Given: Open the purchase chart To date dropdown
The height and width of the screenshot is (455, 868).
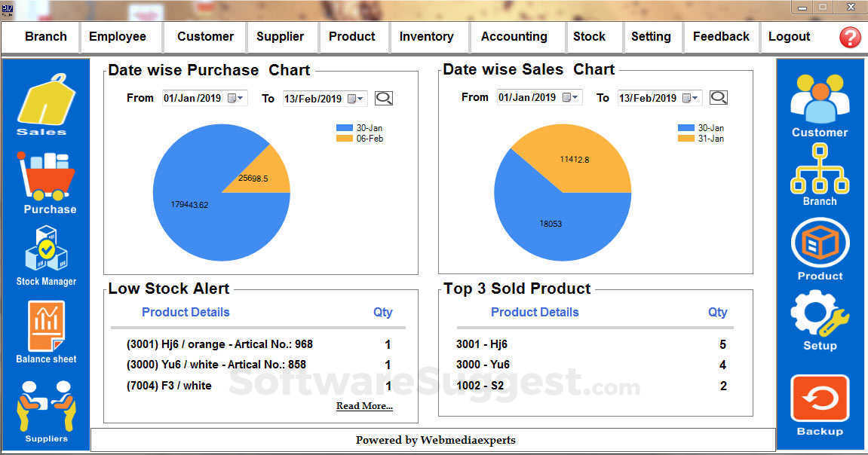Looking at the screenshot, I should 356,99.
